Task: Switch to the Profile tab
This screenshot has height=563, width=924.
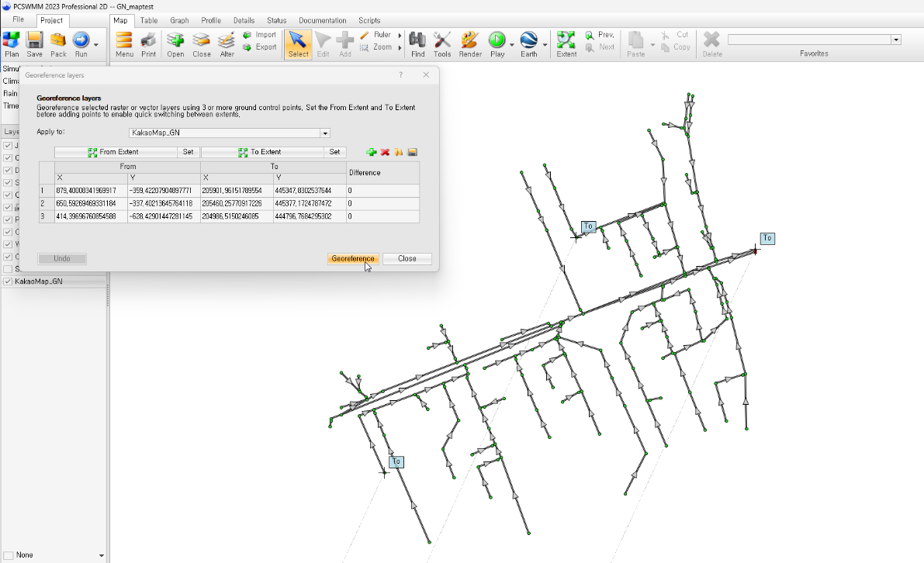Action: pyautogui.click(x=211, y=21)
